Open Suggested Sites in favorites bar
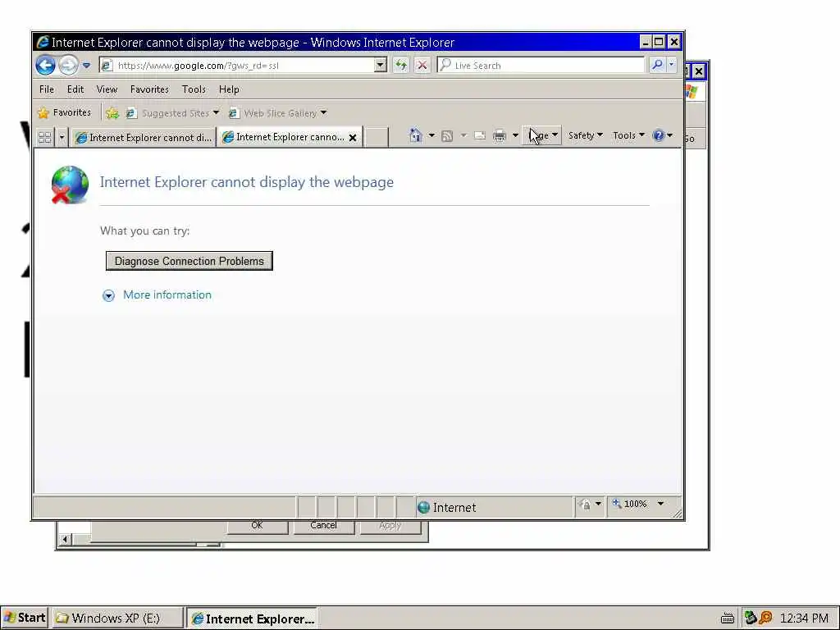840x630 pixels. click(172, 113)
